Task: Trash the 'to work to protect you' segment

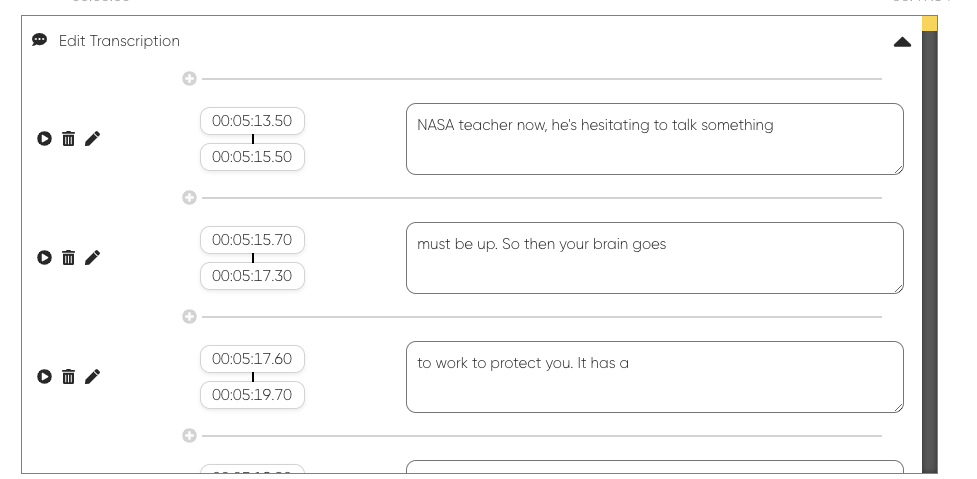Action: click(68, 377)
